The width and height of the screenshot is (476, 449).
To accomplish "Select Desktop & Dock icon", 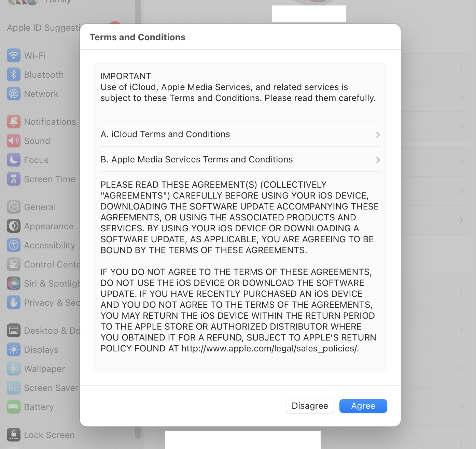I will point(14,330).
